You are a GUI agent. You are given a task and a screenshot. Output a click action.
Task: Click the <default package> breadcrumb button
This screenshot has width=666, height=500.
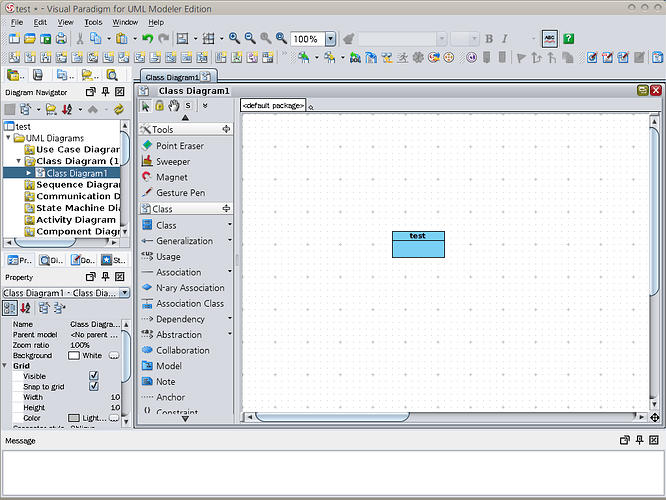point(273,105)
